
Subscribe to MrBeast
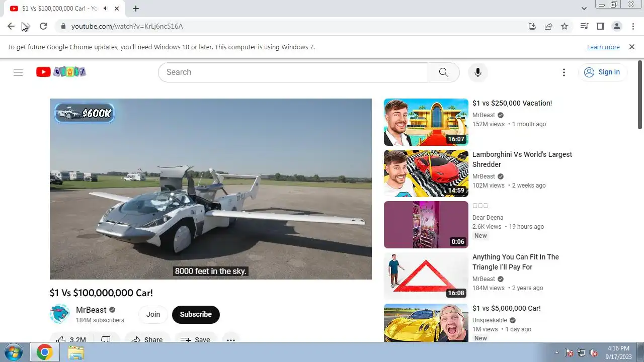pyautogui.click(x=196, y=314)
